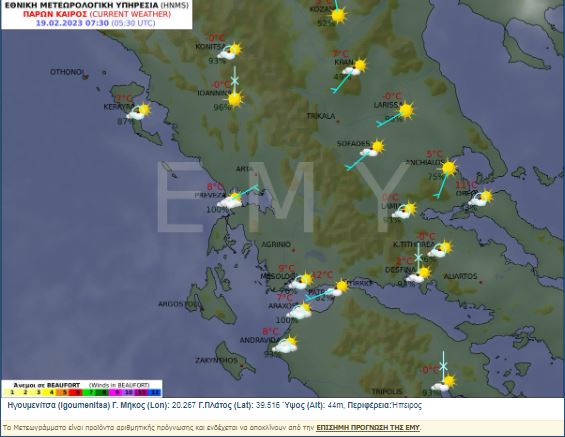Click the cloud icon at Preveza
Viewport: 565px width, 437px height.
[230, 200]
